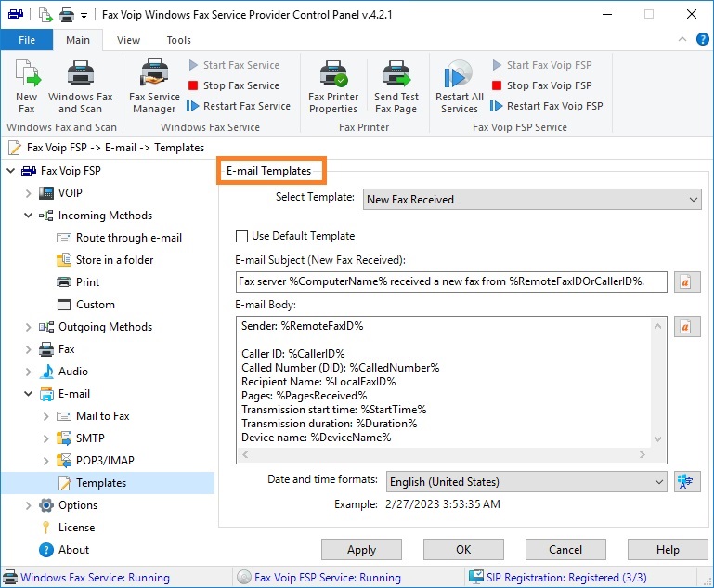Viewport: 714px width, 588px height.
Task: Click the new fax quick access icon
Action: tap(45, 15)
